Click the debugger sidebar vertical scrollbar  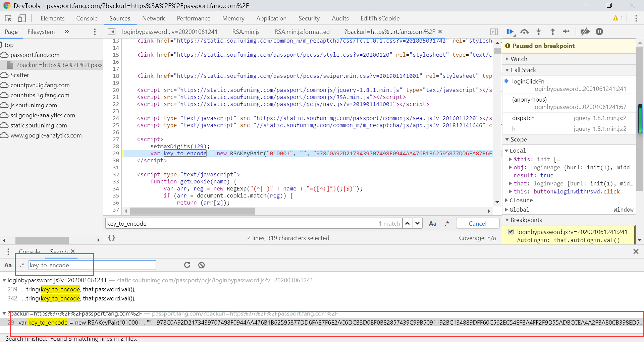point(640,119)
